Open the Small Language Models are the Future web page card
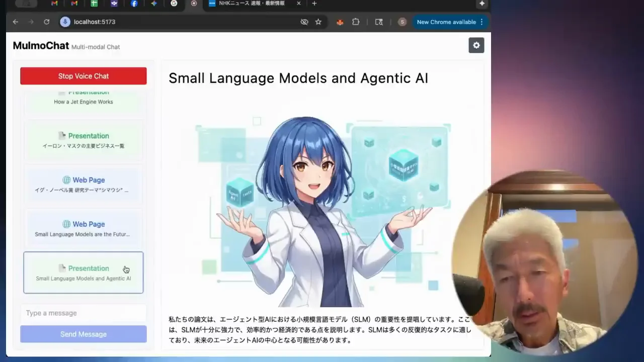This screenshot has width=644, height=362. (84, 228)
